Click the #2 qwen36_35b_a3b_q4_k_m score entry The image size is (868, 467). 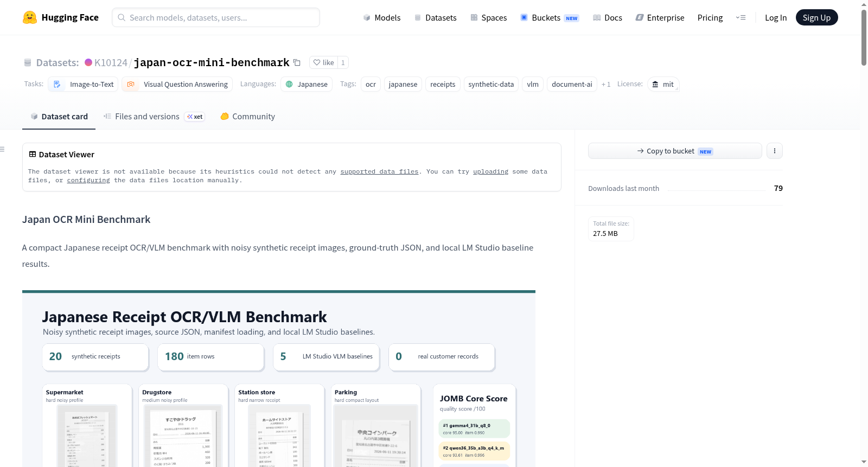coord(474,451)
